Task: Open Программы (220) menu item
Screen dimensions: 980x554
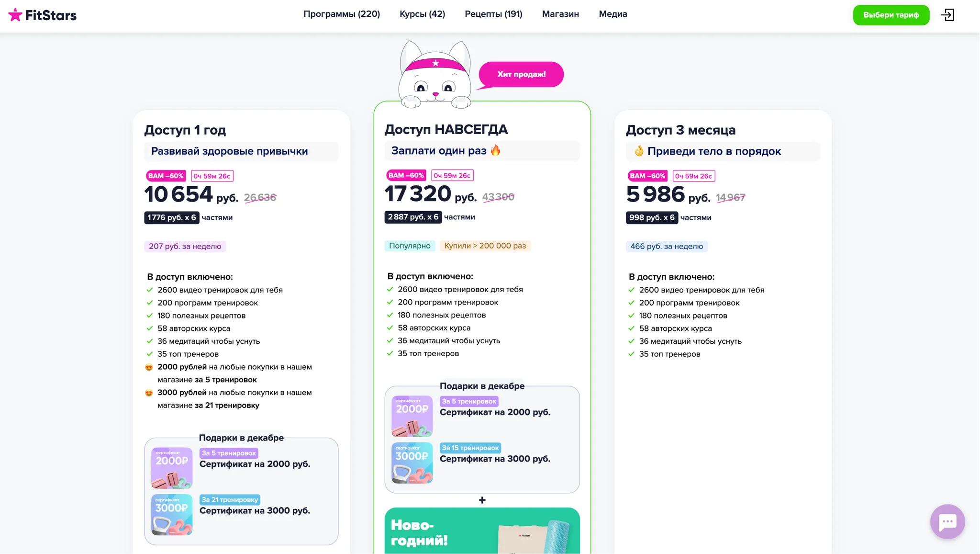Action: [342, 14]
